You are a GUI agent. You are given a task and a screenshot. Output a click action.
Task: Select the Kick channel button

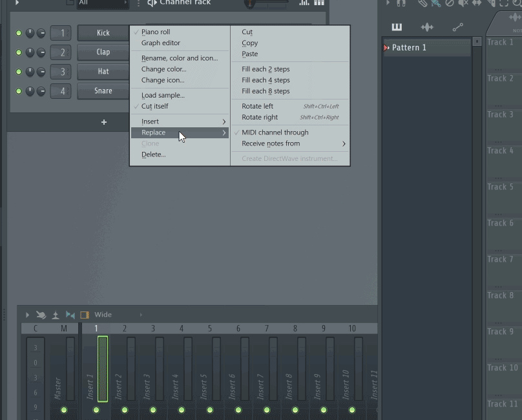tap(103, 33)
